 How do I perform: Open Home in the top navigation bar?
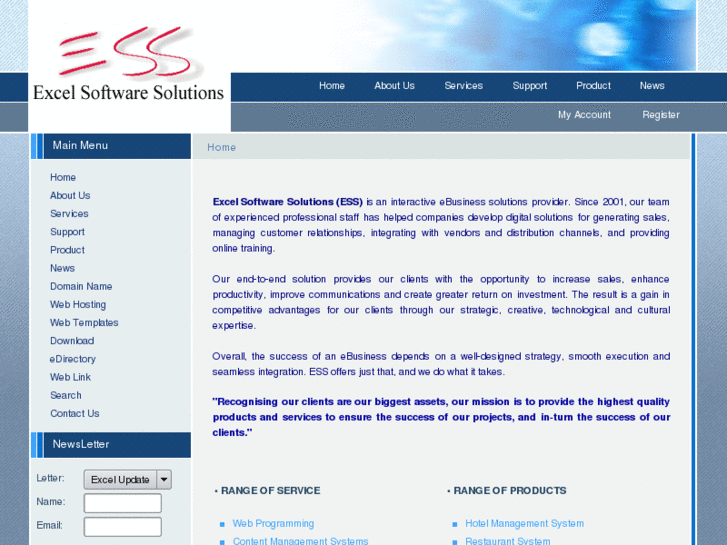click(332, 86)
